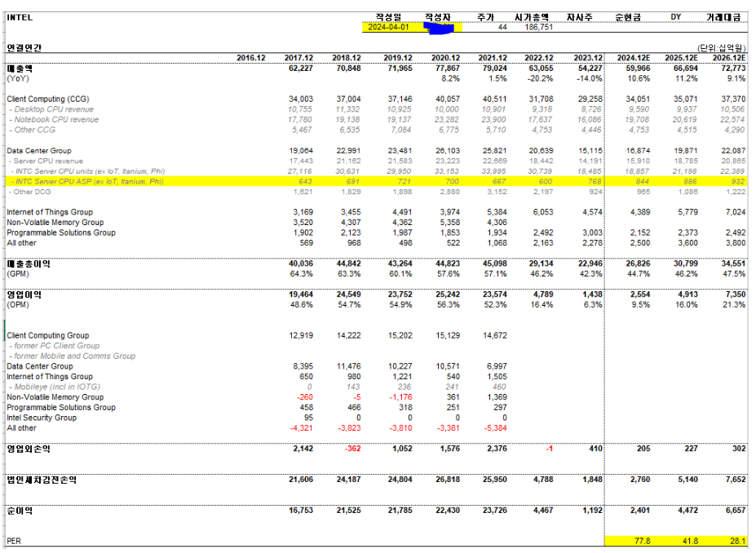Select the highlighted PER value 28.1
Viewport: 756px width, 553px height.
(x=738, y=541)
